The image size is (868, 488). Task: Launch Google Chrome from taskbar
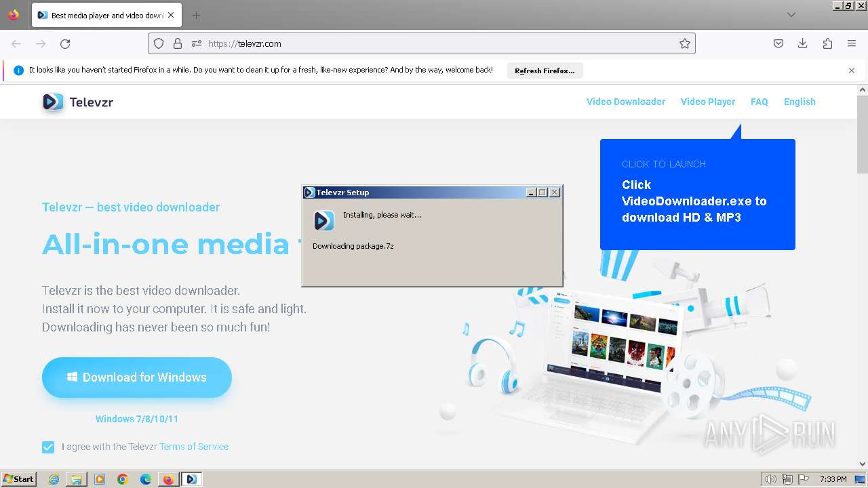[123, 479]
